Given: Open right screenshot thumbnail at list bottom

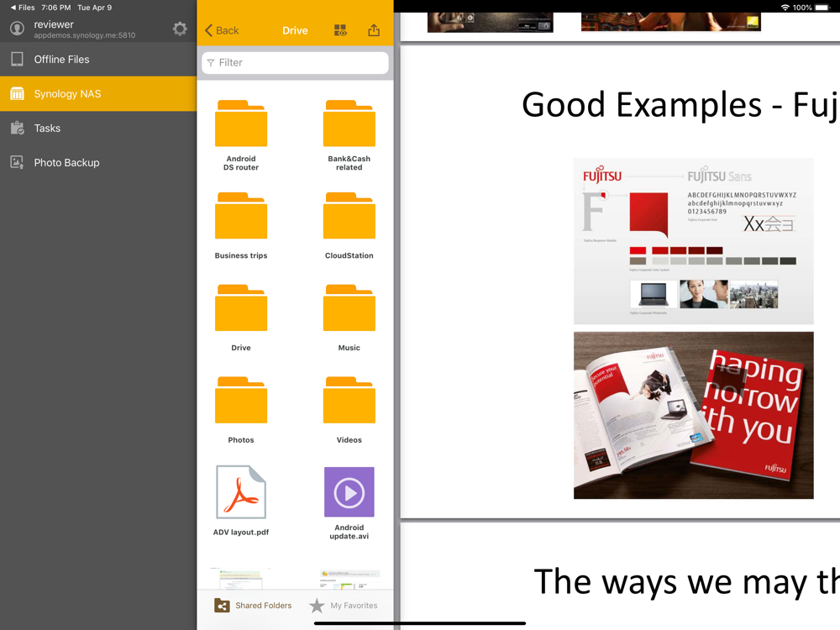Looking at the screenshot, I should 349,580.
